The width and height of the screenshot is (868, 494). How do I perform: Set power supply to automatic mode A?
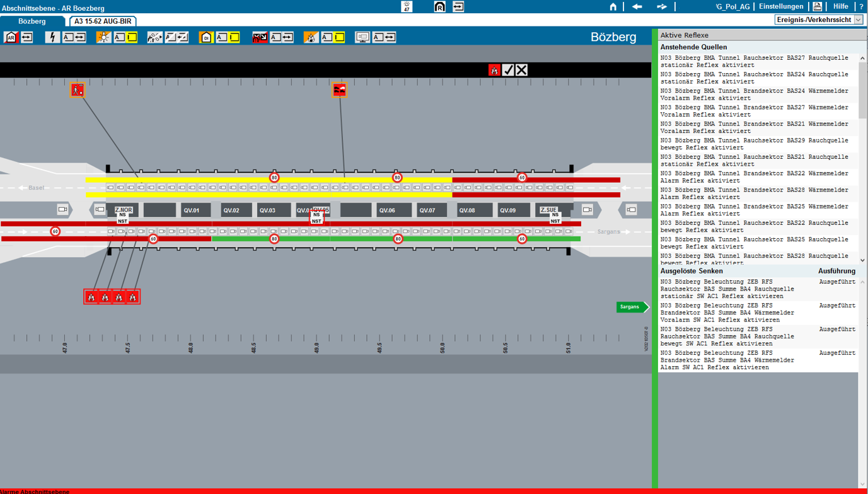coord(67,38)
